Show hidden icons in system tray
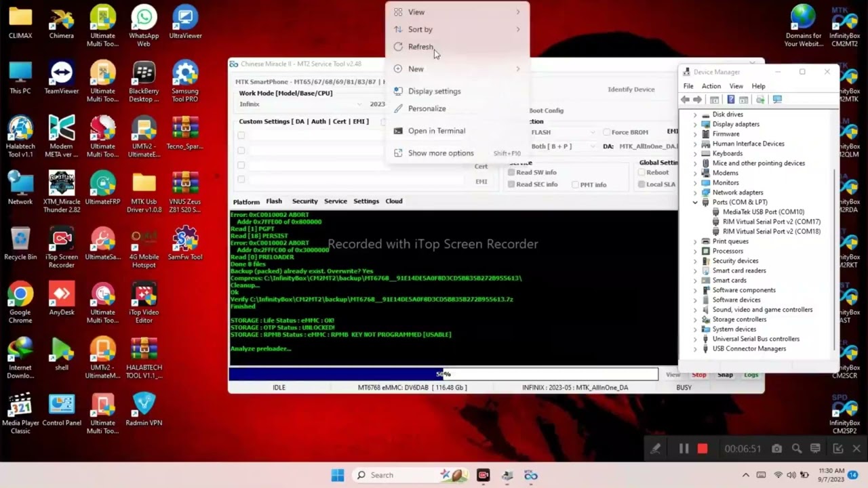Image resolution: width=868 pixels, height=488 pixels. pyautogui.click(x=745, y=475)
